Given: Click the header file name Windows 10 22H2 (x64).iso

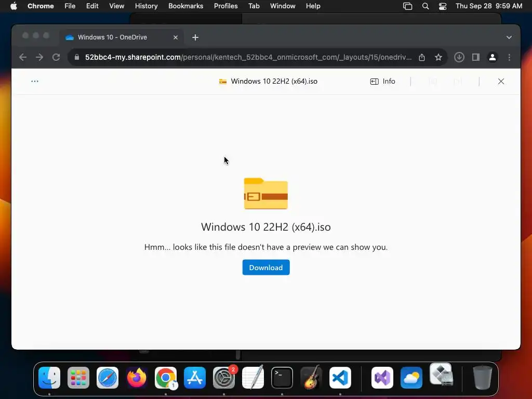Looking at the screenshot, I should pyautogui.click(x=274, y=82).
